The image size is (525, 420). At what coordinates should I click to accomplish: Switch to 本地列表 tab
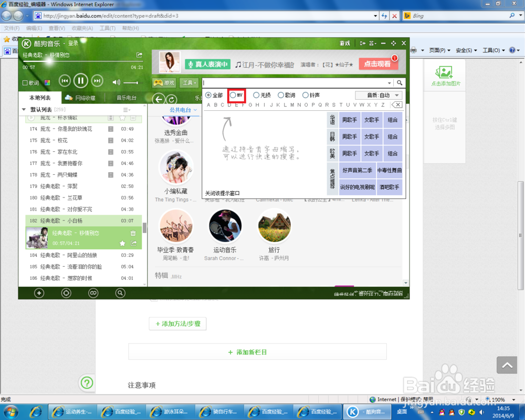40,98
